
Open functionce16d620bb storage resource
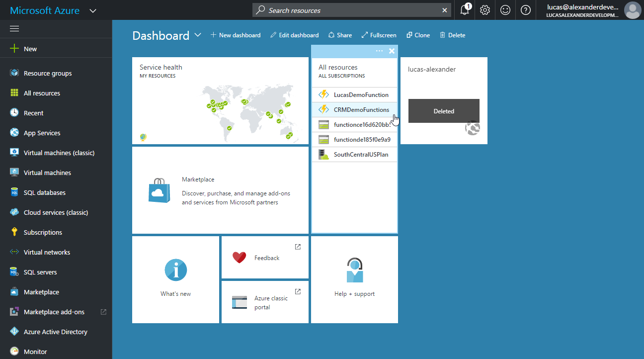pyautogui.click(x=354, y=124)
